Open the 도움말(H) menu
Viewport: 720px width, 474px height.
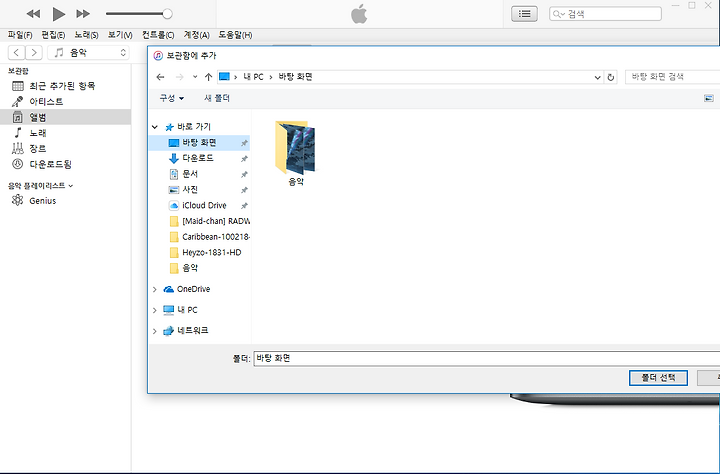(235, 35)
